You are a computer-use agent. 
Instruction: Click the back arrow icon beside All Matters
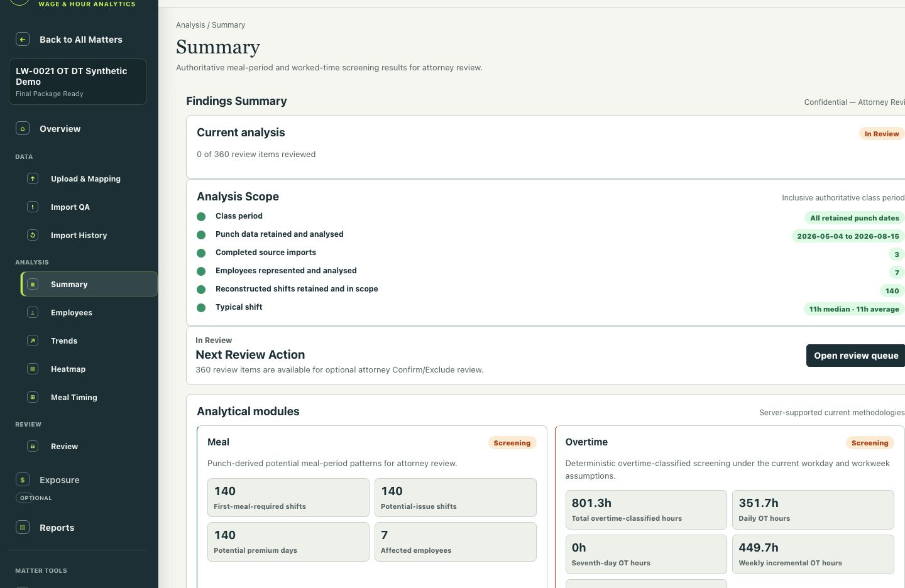23,40
